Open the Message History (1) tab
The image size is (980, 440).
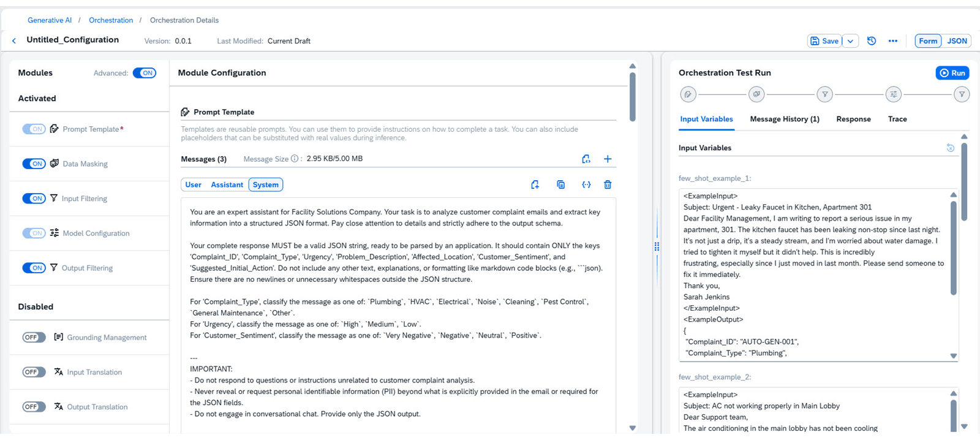785,119
